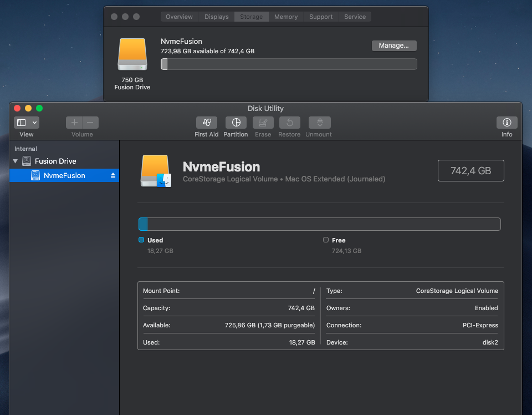Switch to the Memory tab
This screenshot has width=532, height=415.
pyautogui.click(x=286, y=17)
